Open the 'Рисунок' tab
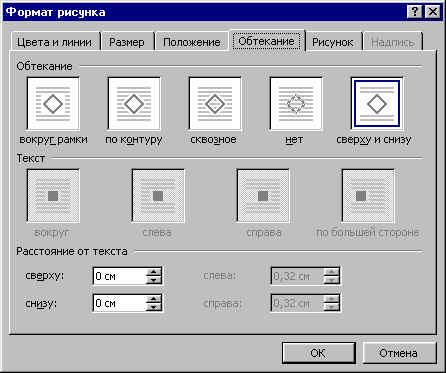 pyautogui.click(x=333, y=42)
